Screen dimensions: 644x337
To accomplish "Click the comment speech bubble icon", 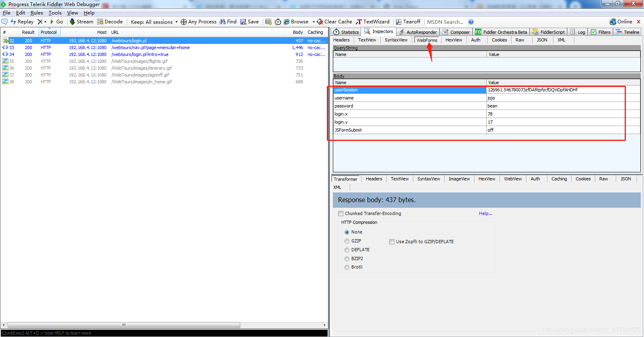I will pos(5,22).
